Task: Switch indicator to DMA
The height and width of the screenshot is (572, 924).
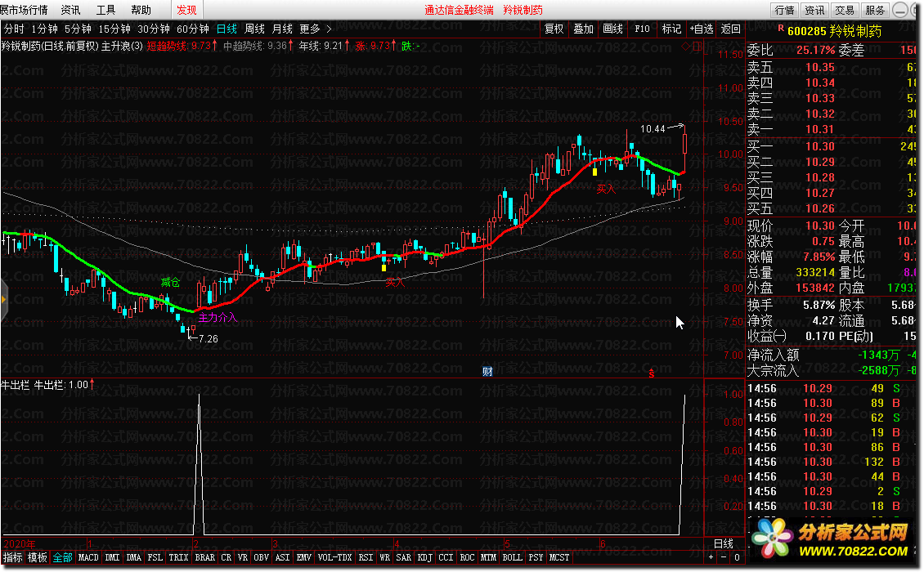Action: [x=134, y=557]
